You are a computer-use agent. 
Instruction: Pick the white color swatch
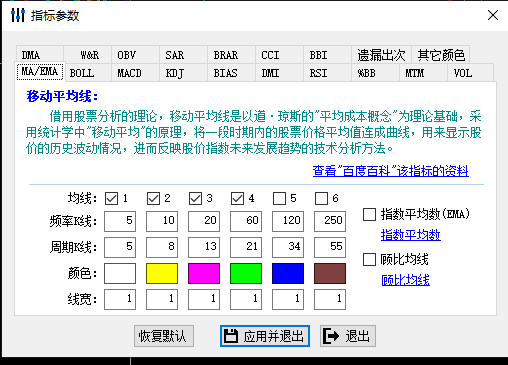[x=120, y=273]
